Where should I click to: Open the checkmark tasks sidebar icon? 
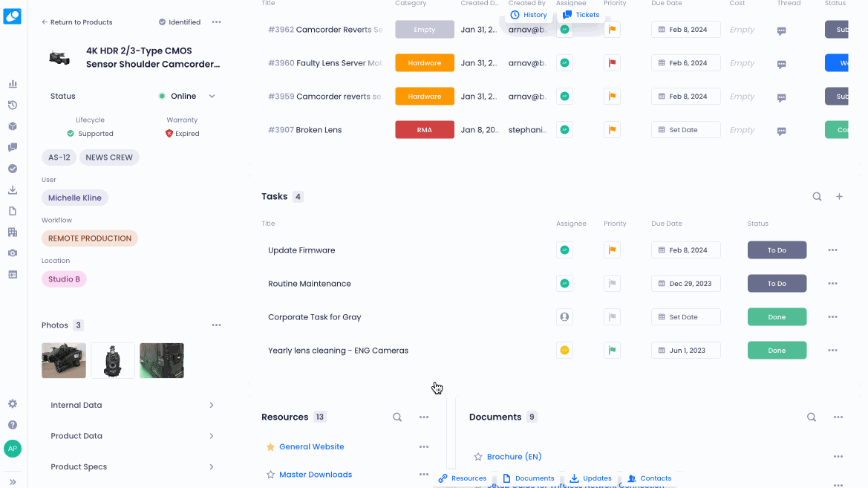[13, 169]
